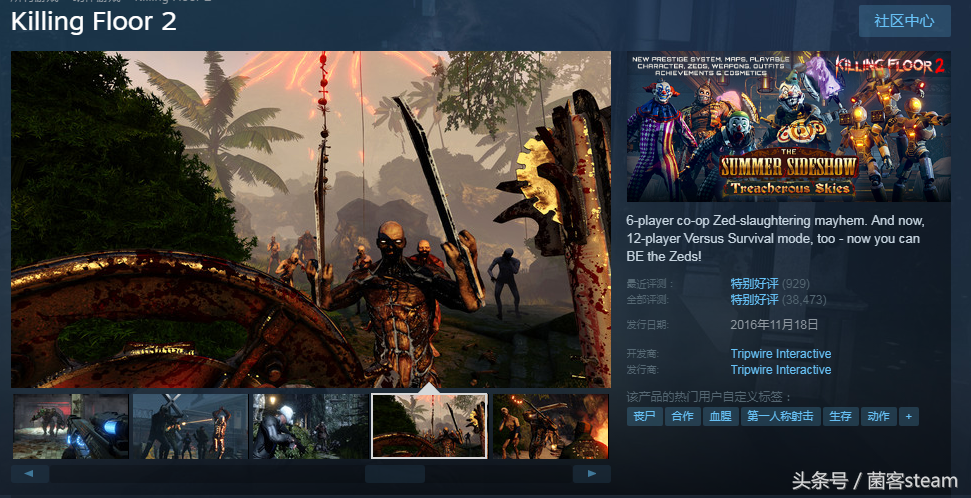Viewport: 971px width, 498px height.
Task: Click the thumbnail strip scrollbar handle
Action: click(394, 474)
